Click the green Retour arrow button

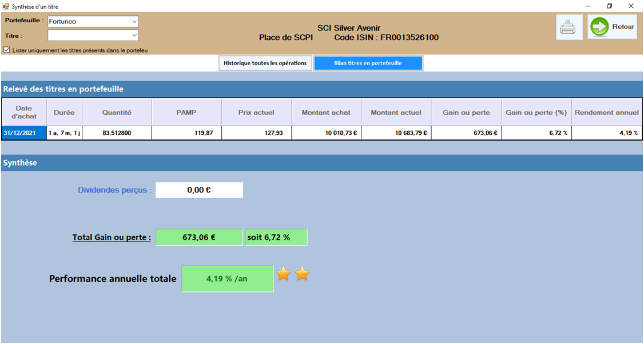point(612,27)
